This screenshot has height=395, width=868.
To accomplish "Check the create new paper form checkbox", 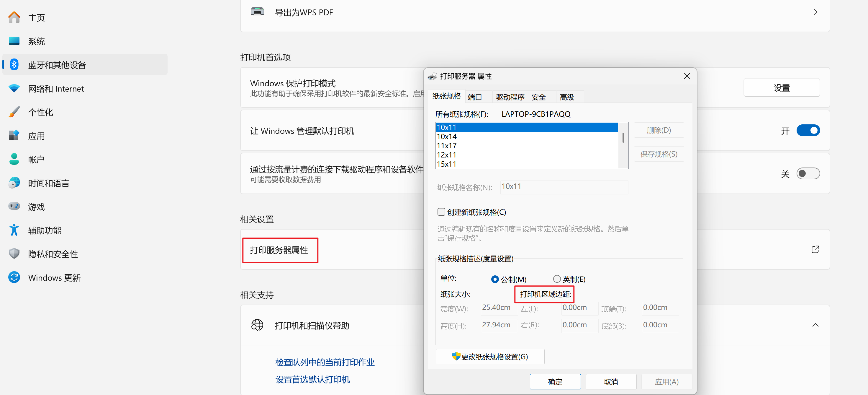I will coord(441,212).
